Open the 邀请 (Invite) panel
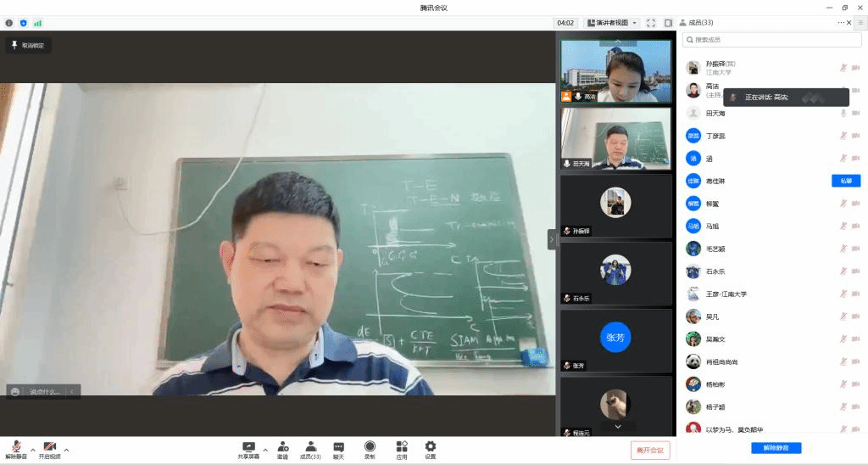Screen dimensions: 868x465 pyautogui.click(x=281, y=449)
